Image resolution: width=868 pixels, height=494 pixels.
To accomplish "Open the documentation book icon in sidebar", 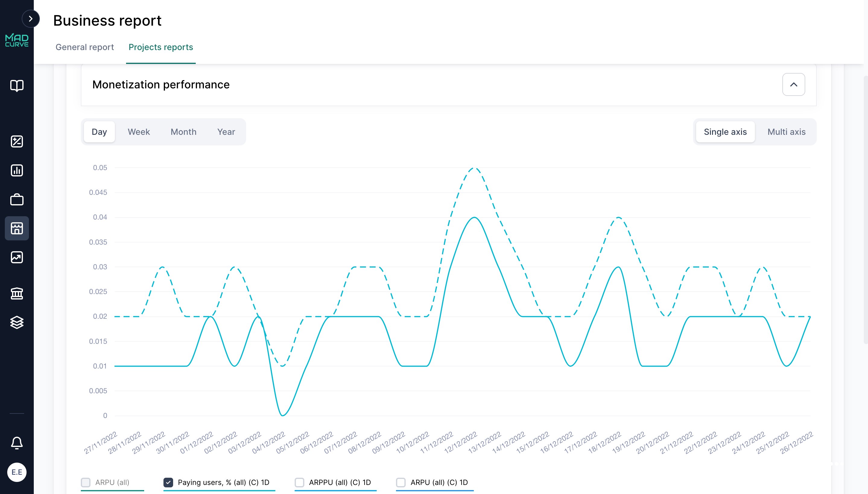I will [17, 86].
